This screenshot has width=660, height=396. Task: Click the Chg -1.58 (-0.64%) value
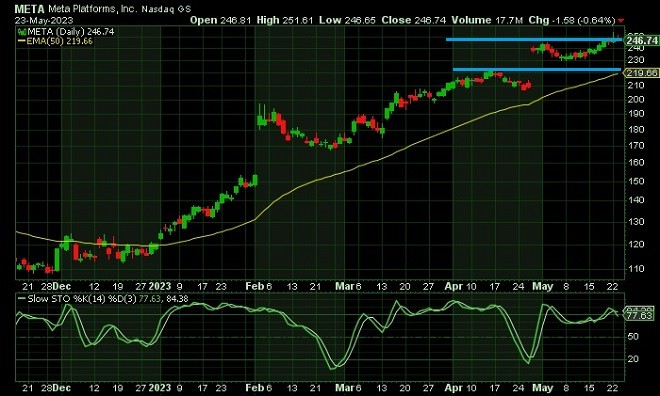point(571,20)
